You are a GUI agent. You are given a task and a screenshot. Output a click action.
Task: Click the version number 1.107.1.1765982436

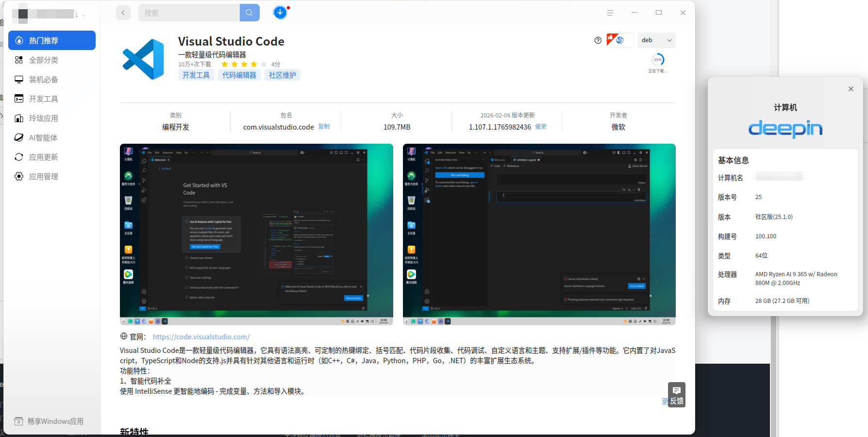pyautogui.click(x=500, y=127)
